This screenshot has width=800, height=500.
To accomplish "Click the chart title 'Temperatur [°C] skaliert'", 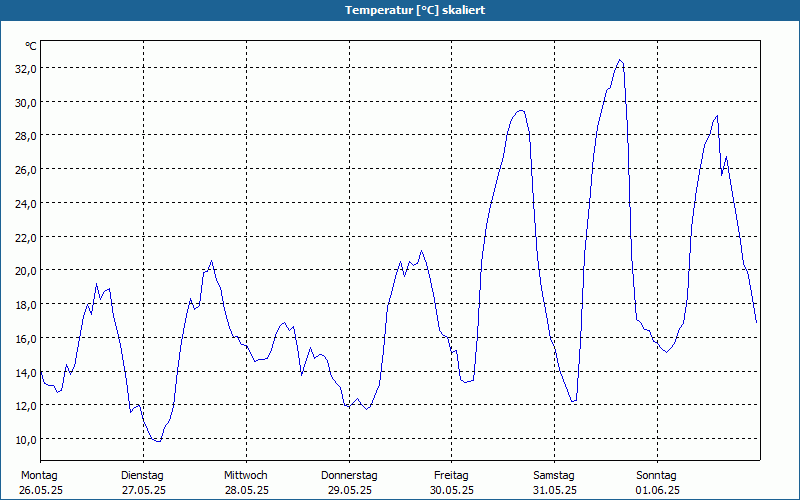I will tap(415, 10).
